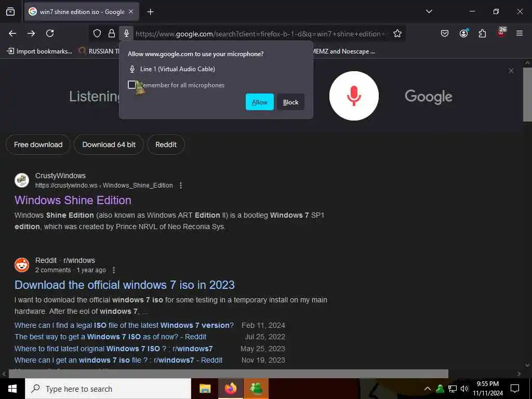Open Windows Shine Edition result link
The height and width of the screenshot is (399, 532).
pyautogui.click(x=73, y=200)
